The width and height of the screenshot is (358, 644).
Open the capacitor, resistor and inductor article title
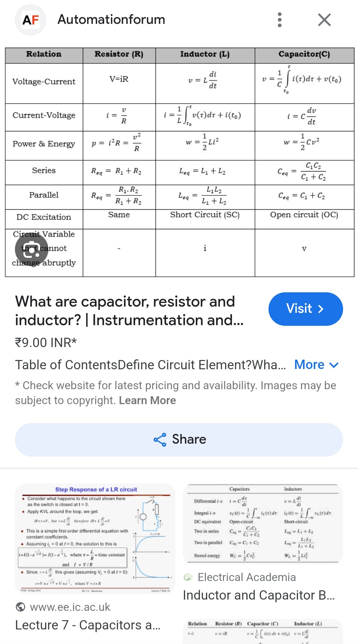click(x=129, y=311)
